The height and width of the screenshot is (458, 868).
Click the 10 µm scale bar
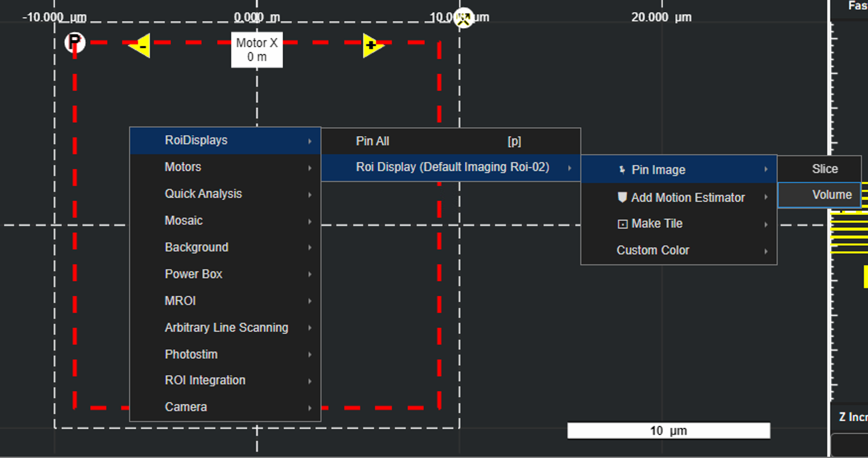[668, 431]
